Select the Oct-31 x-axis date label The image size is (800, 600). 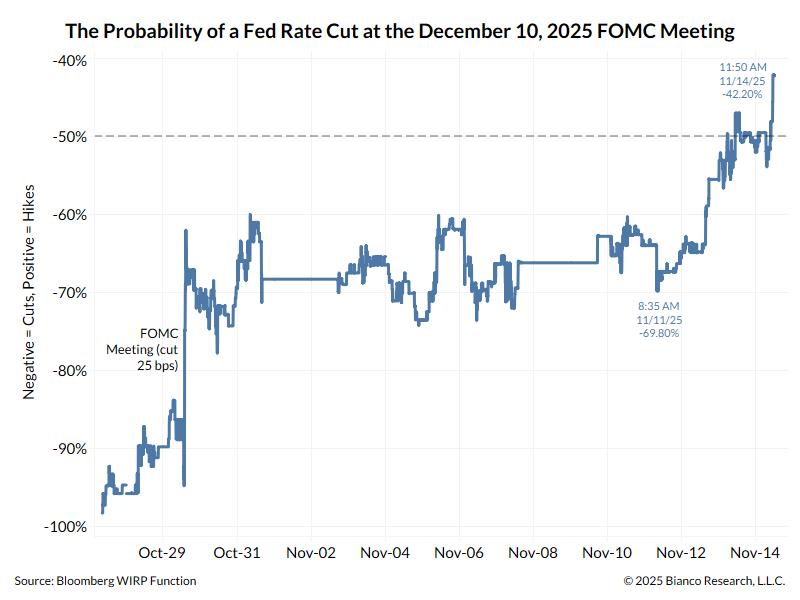pos(237,552)
